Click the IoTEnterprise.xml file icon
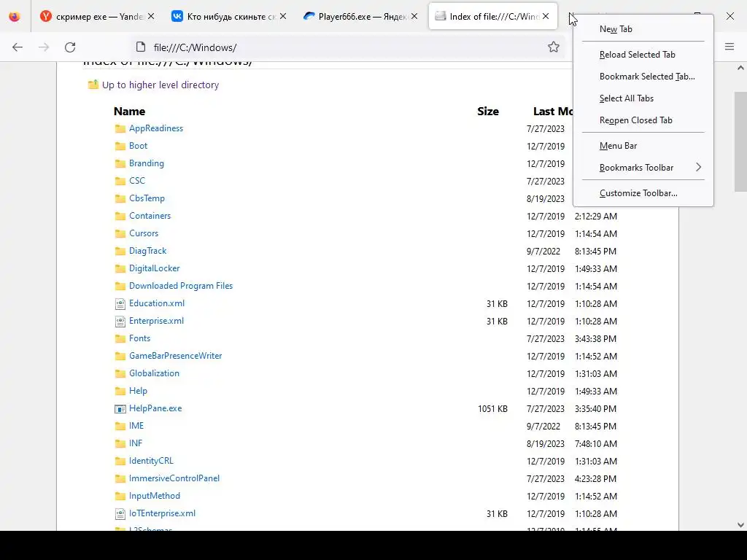This screenshot has width=747, height=560. pos(120,514)
